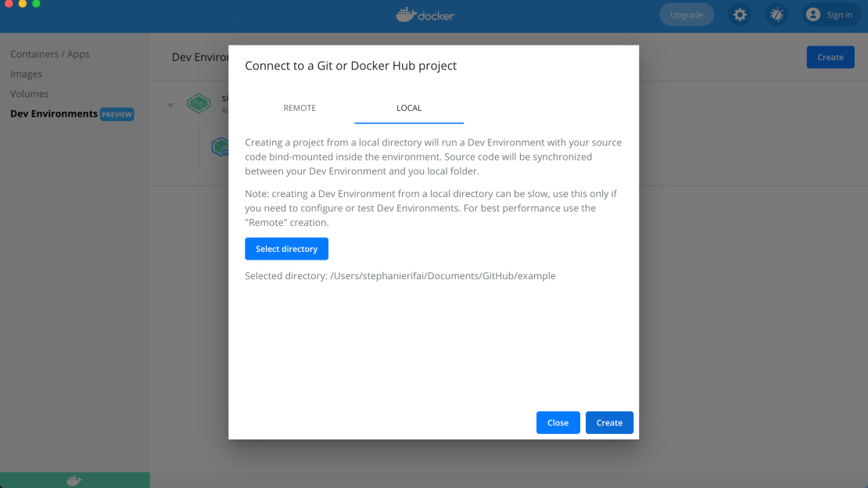868x488 pixels.
Task: Open Settings via the gear icon
Action: click(x=739, y=15)
